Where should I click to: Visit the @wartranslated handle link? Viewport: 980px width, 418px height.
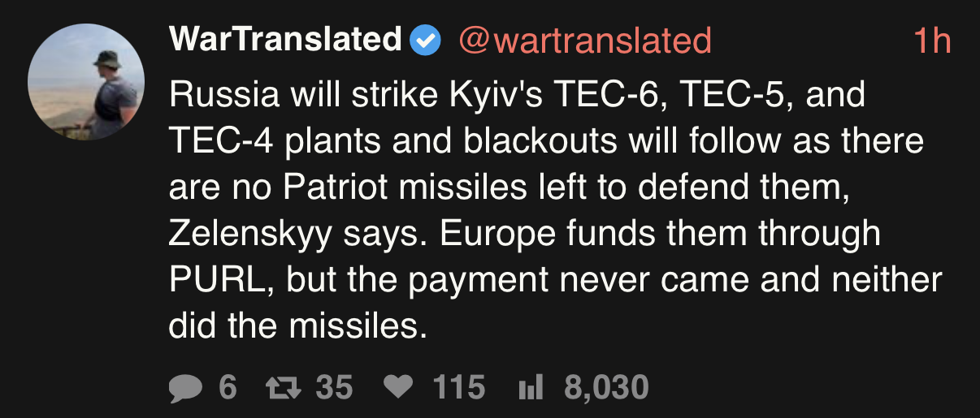coord(585,41)
